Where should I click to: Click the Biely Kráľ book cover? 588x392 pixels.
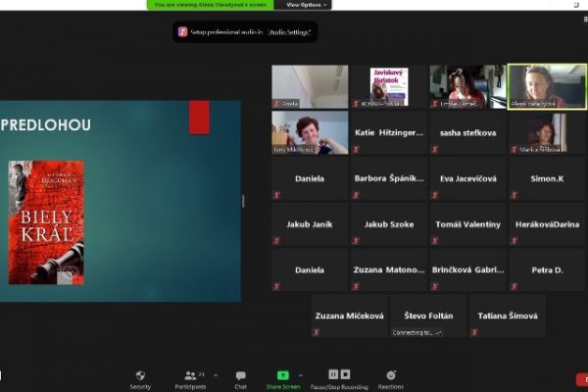point(46,222)
